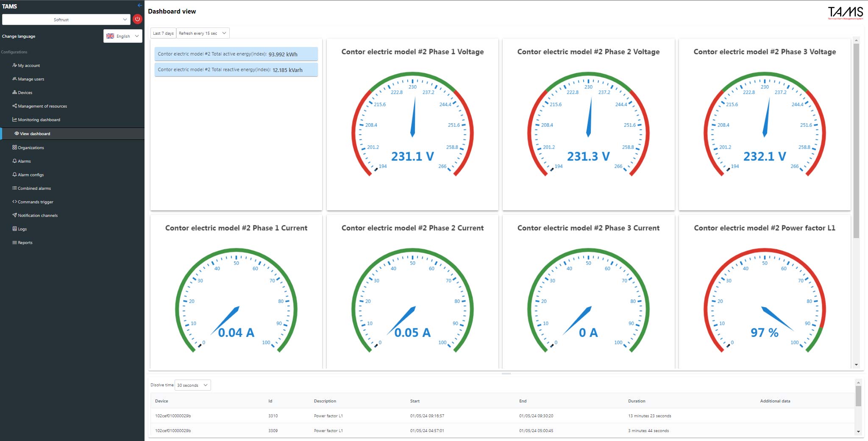Viewport: 868px width, 441px height.
Task: Click the Monitoring dashboard chart icon
Action: [x=14, y=119]
